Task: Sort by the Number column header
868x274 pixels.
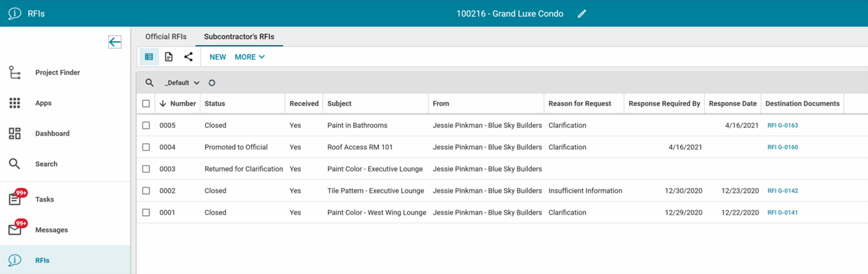Action: [182, 103]
